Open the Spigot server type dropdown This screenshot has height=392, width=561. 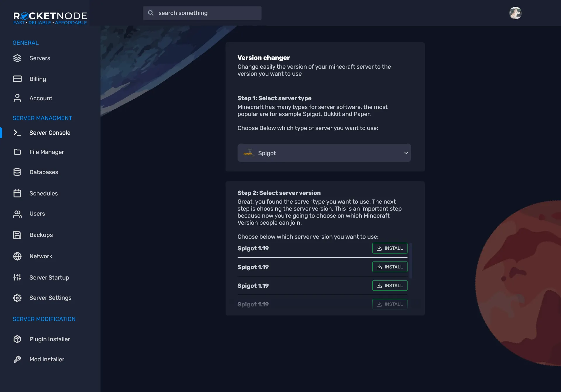pyautogui.click(x=324, y=153)
